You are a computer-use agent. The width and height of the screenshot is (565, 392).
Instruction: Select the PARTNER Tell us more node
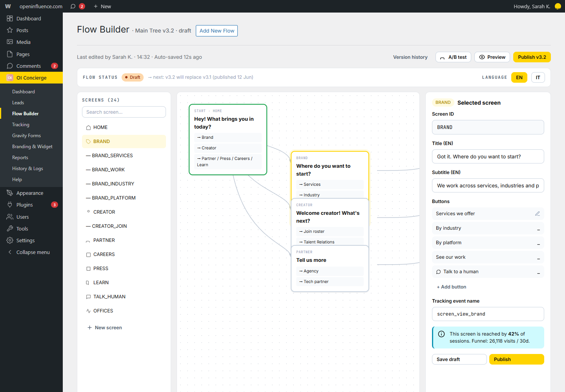click(330, 269)
